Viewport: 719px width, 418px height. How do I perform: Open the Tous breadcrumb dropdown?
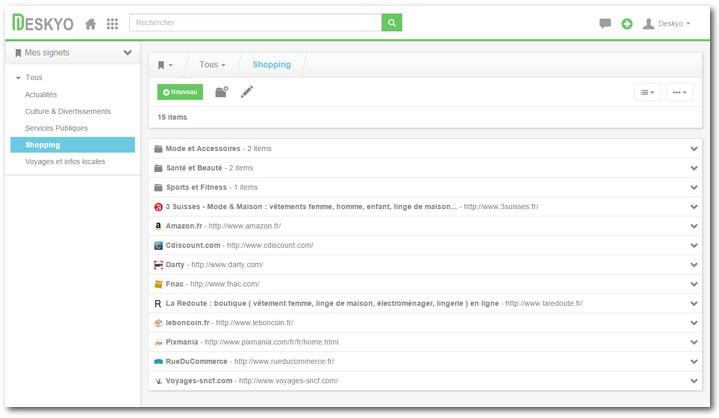(212, 65)
